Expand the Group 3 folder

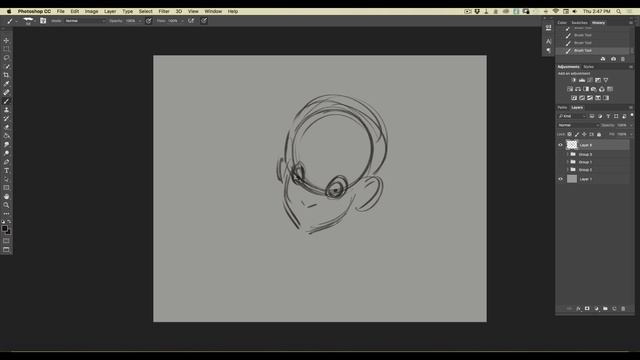tap(567, 155)
